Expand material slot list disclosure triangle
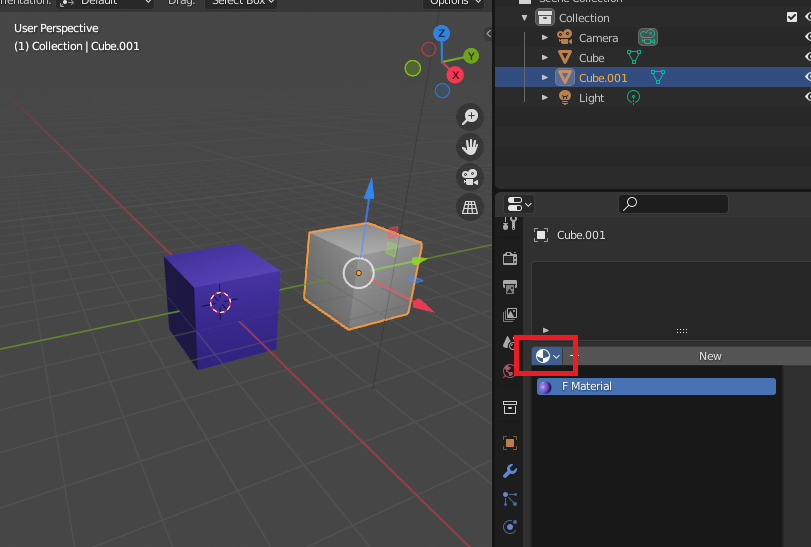811x547 pixels. [546, 330]
